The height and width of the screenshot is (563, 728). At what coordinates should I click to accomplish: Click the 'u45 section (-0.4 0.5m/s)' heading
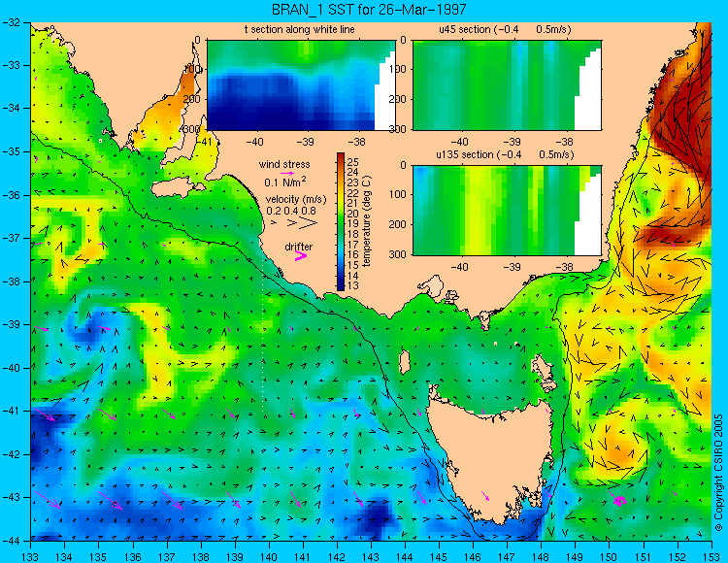505,29
